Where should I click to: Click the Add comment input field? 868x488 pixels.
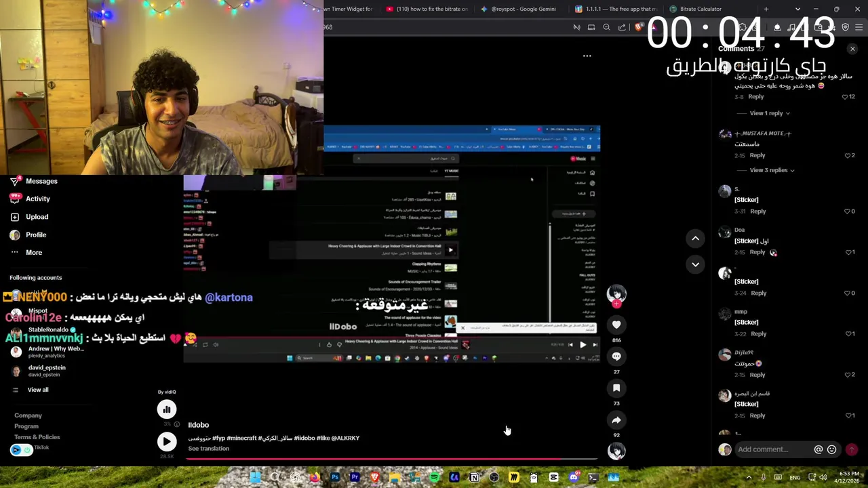[774, 449]
